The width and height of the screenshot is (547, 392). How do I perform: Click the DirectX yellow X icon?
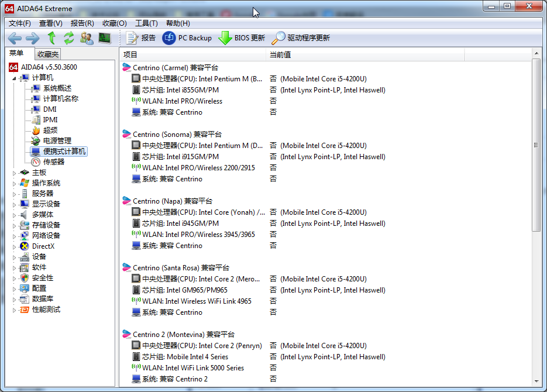click(25, 246)
